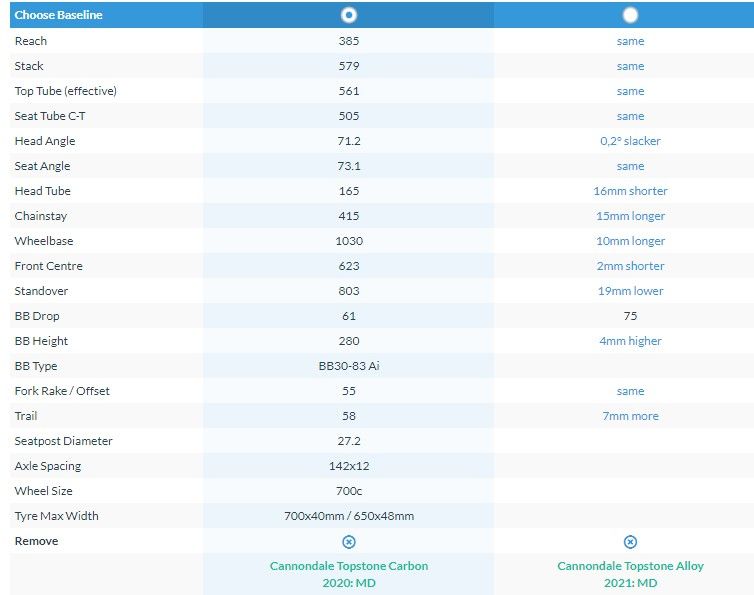
Task: Click the '15mm longer' chainstay difference
Action: tap(630, 216)
